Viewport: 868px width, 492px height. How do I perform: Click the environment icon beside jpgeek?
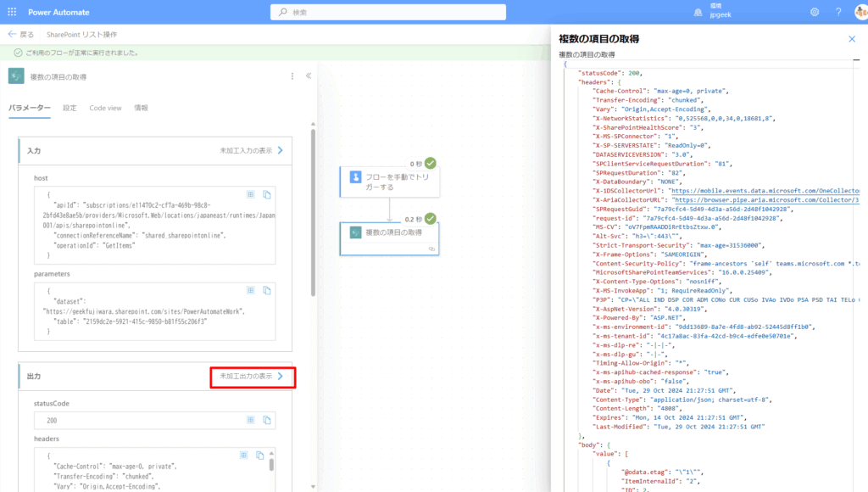click(698, 12)
